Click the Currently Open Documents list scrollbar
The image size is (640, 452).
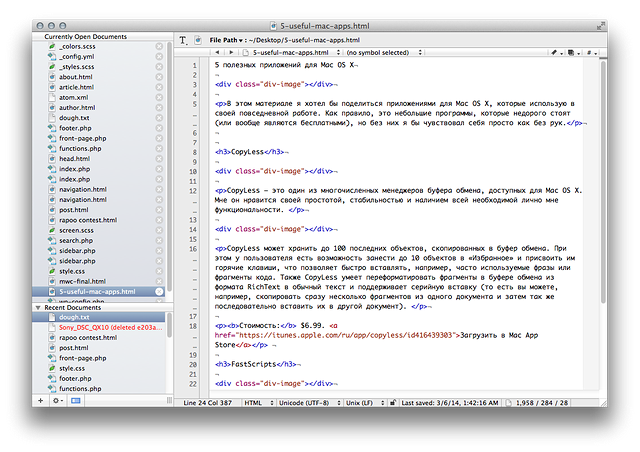click(169, 166)
